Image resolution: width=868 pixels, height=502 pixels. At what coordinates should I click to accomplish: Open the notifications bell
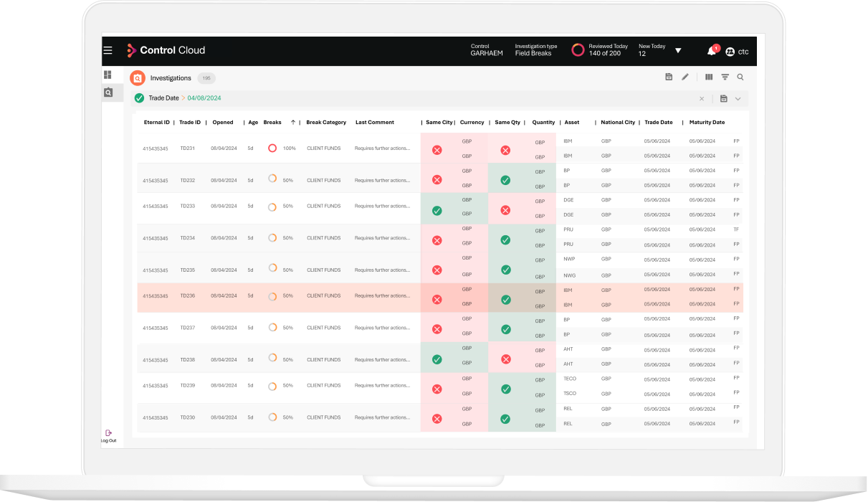[x=712, y=51]
